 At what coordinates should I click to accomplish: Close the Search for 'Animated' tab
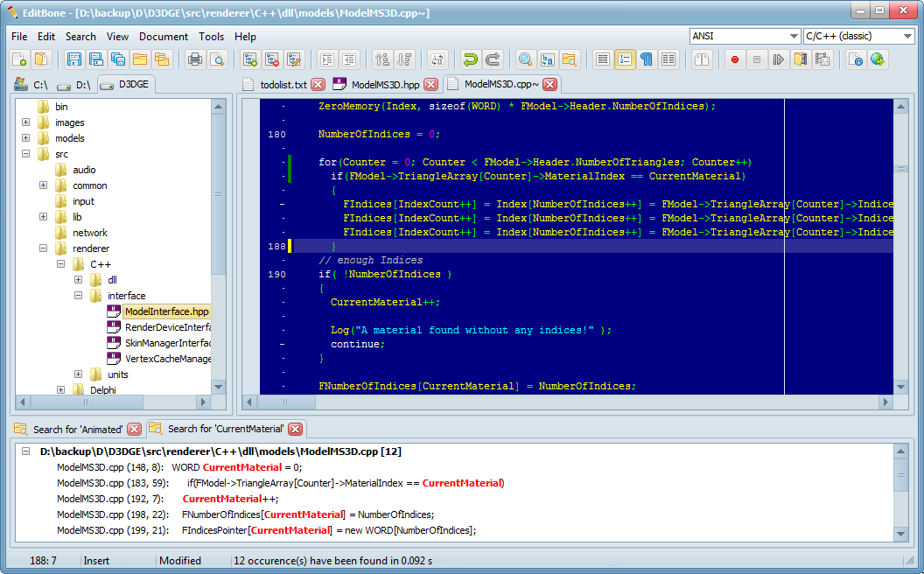pyautogui.click(x=134, y=429)
